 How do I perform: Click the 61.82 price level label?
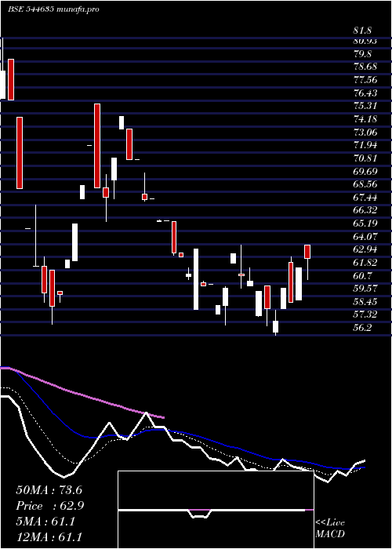(x=365, y=263)
